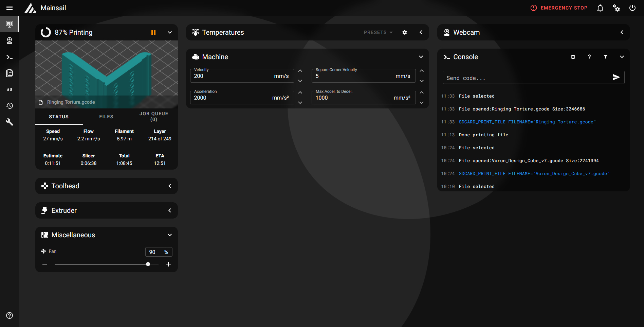Switch to the Job Queue tab
This screenshot has width=644, height=327.
(x=154, y=117)
